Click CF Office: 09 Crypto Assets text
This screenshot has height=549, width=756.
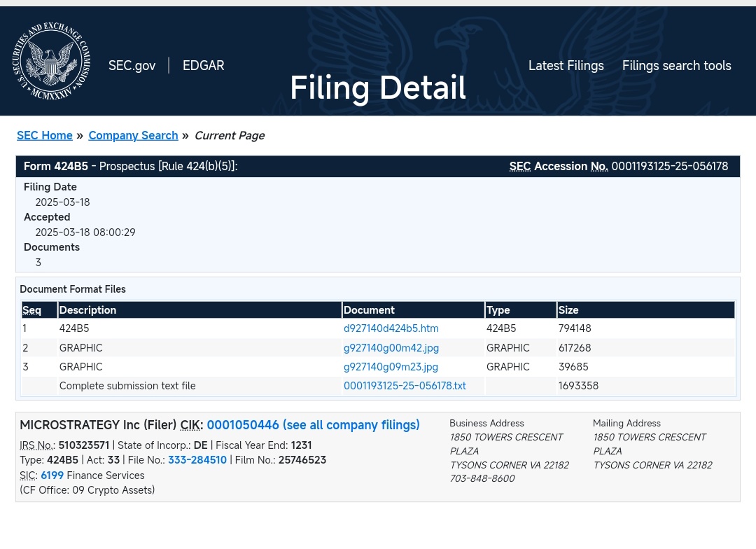pyautogui.click(x=87, y=490)
